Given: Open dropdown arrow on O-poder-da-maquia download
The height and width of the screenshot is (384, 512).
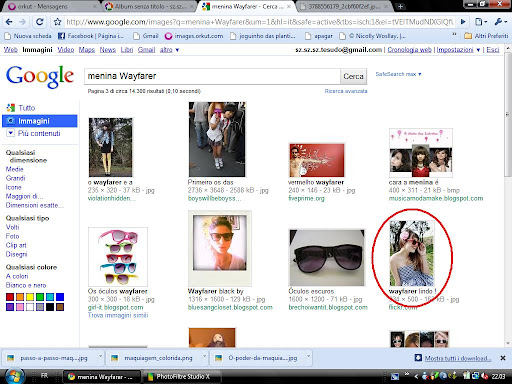Looking at the screenshot, I should pyautogui.click(x=308, y=357).
